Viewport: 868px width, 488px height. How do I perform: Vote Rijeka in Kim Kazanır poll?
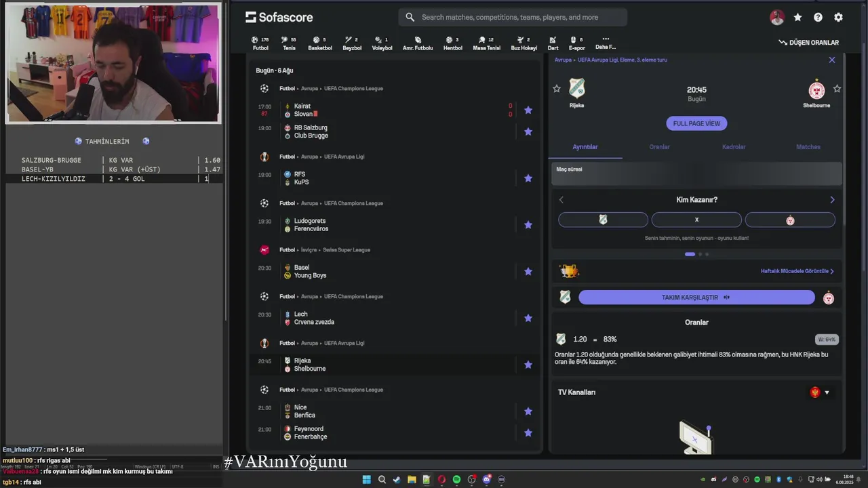[x=603, y=220]
